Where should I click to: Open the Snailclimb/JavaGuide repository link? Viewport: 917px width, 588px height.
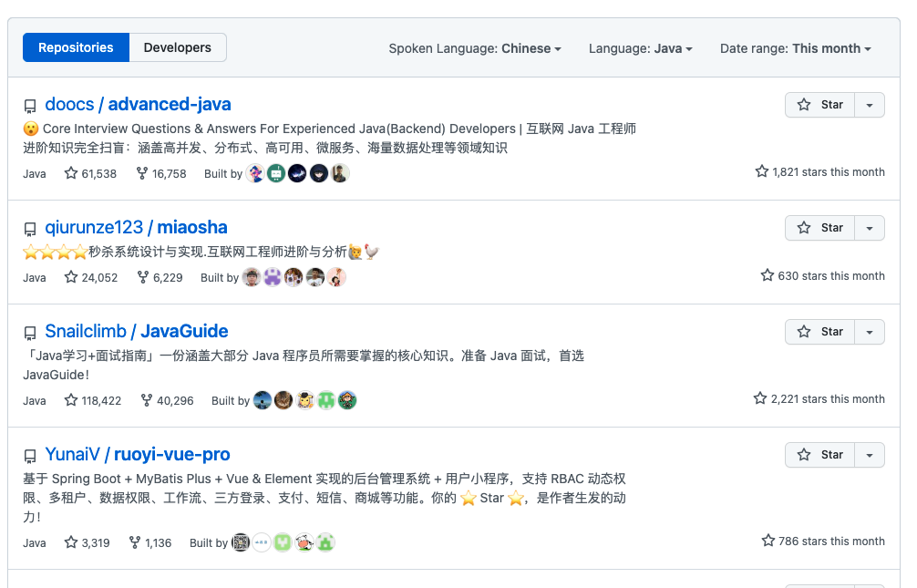coord(136,331)
